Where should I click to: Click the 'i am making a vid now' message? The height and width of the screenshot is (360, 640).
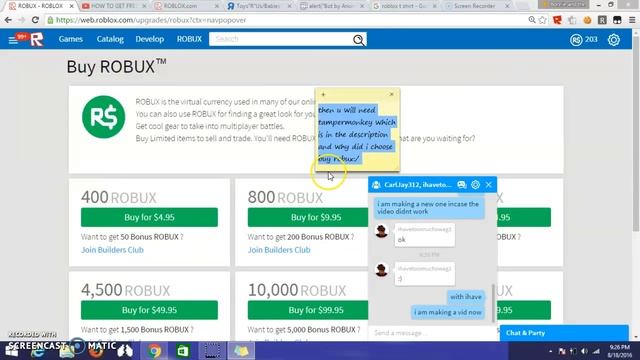(447, 312)
